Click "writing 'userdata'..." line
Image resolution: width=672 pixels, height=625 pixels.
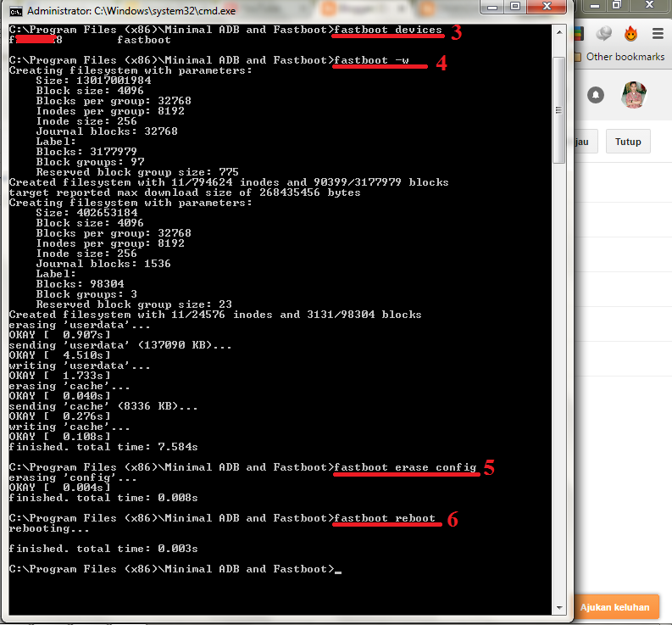(x=80, y=366)
